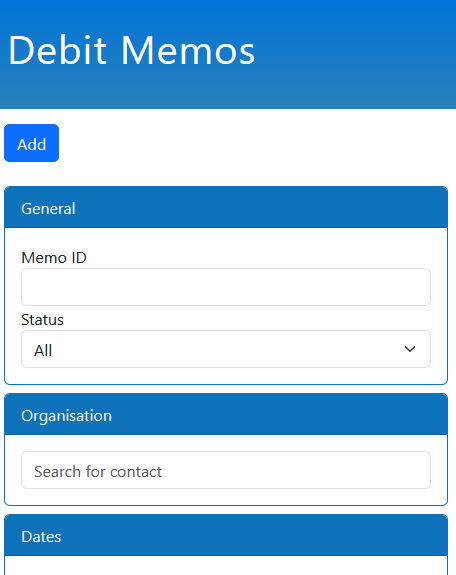Select the General panel header
Viewport: 456px width, 575px height.
(226, 208)
